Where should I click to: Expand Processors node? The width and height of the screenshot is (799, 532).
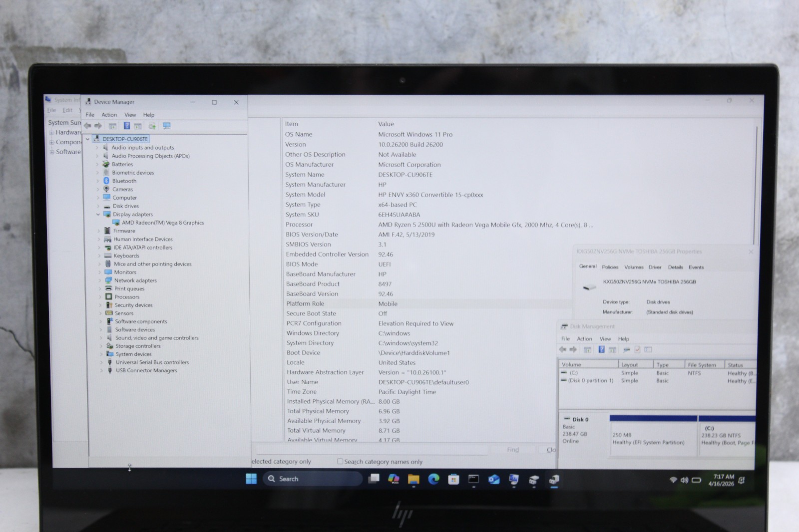pyautogui.click(x=100, y=297)
